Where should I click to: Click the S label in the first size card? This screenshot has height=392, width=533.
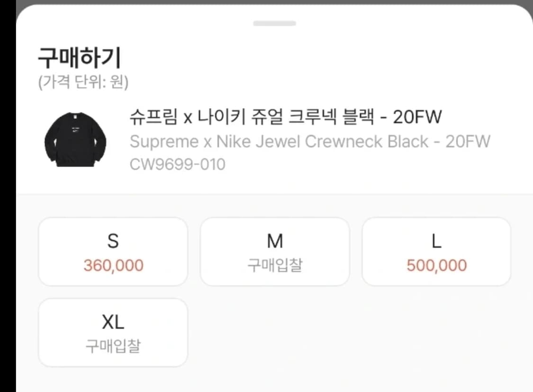(112, 241)
